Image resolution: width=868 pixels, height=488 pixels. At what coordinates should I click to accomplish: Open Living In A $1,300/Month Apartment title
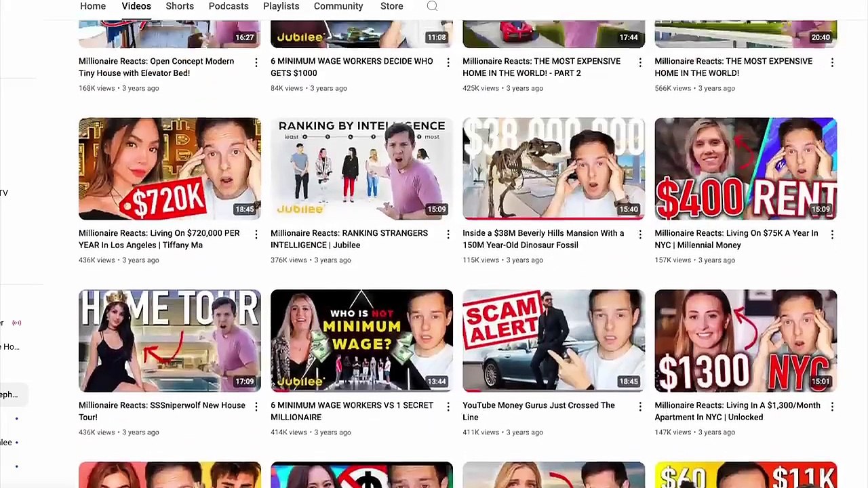(737, 411)
